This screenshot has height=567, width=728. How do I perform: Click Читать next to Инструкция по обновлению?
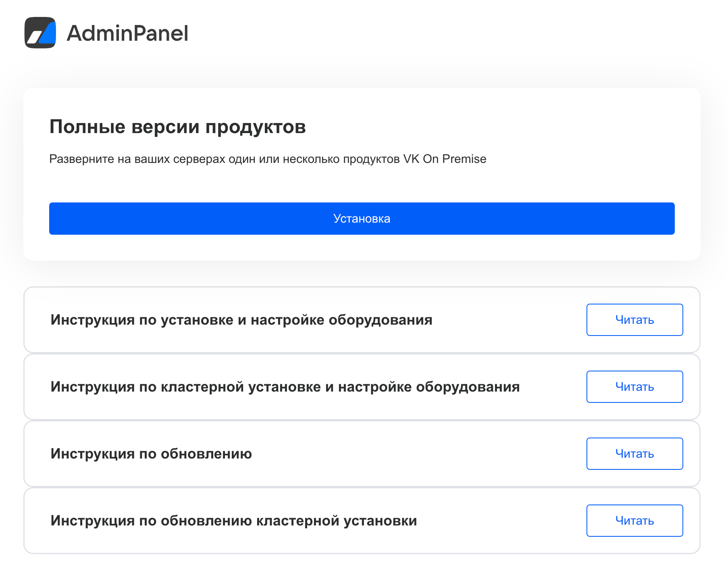click(x=634, y=454)
